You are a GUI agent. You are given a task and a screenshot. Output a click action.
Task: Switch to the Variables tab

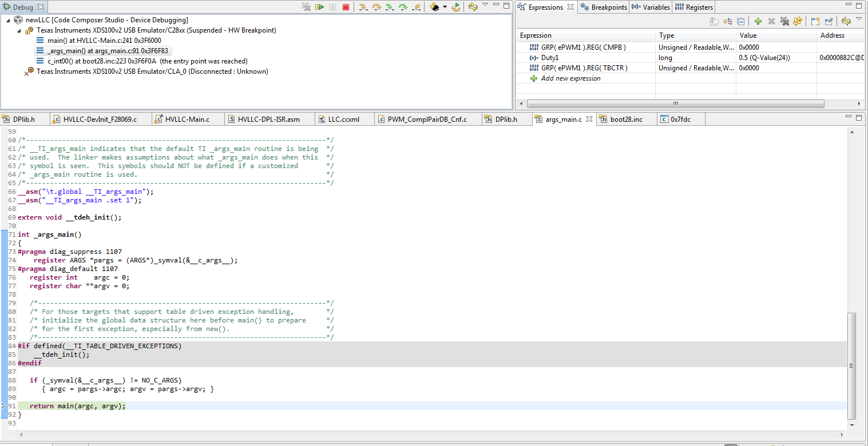[651, 7]
